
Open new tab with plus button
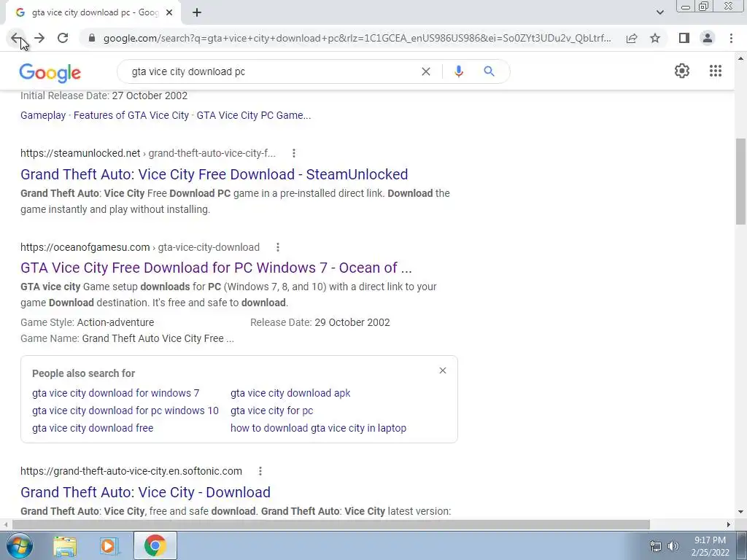tap(197, 13)
